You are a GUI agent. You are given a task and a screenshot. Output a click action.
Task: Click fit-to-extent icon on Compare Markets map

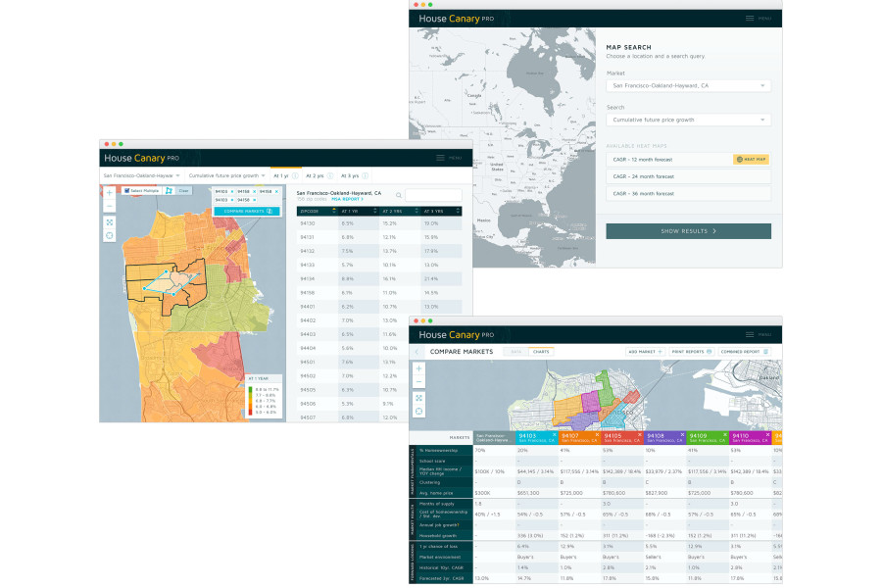(419, 397)
